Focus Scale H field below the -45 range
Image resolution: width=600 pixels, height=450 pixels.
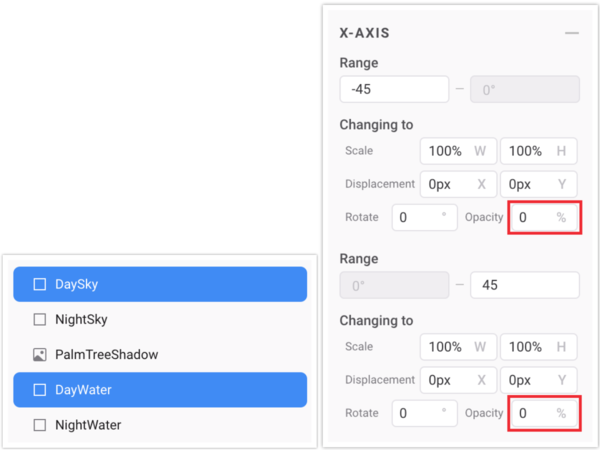[538, 151]
